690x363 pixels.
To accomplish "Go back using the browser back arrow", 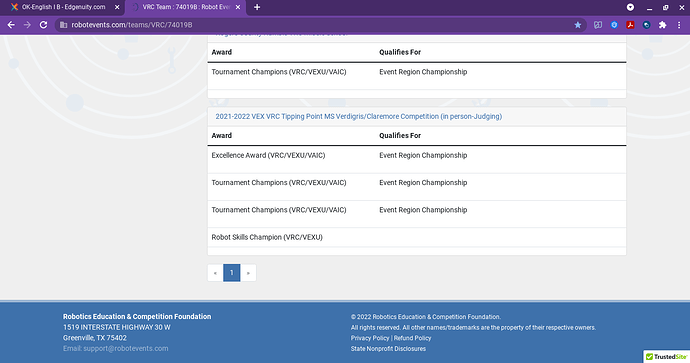I will pyautogui.click(x=11, y=25).
